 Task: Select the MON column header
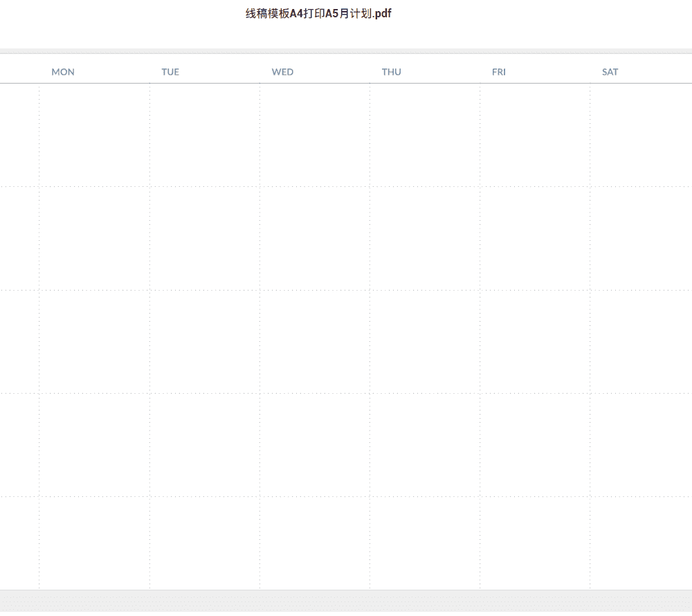(63, 72)
